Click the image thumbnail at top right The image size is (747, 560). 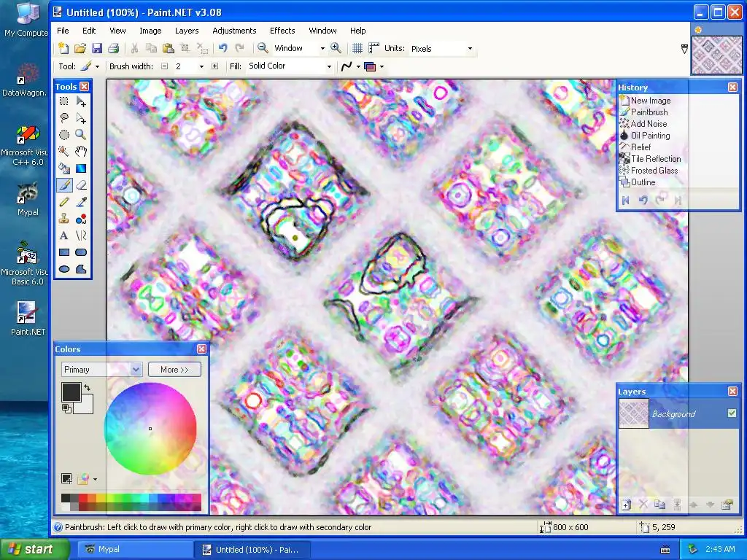pyautogui.click(x=716, y=55)
